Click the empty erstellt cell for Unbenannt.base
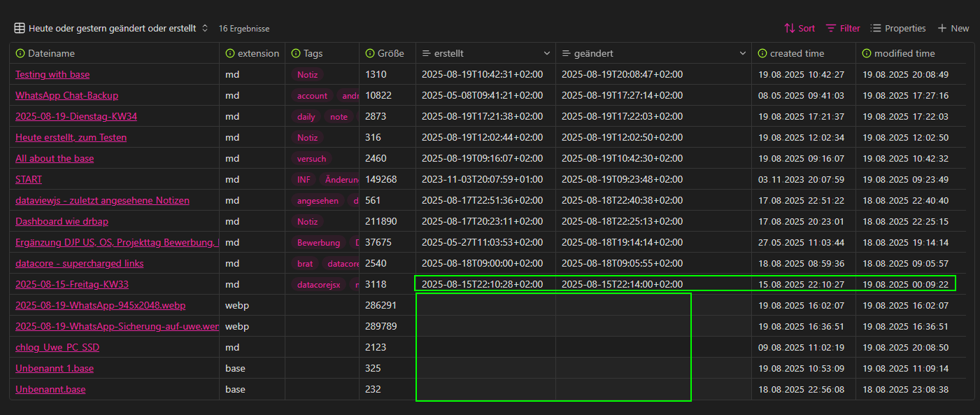This screenshot has width=980, height=415. click(x=485, y=389)
